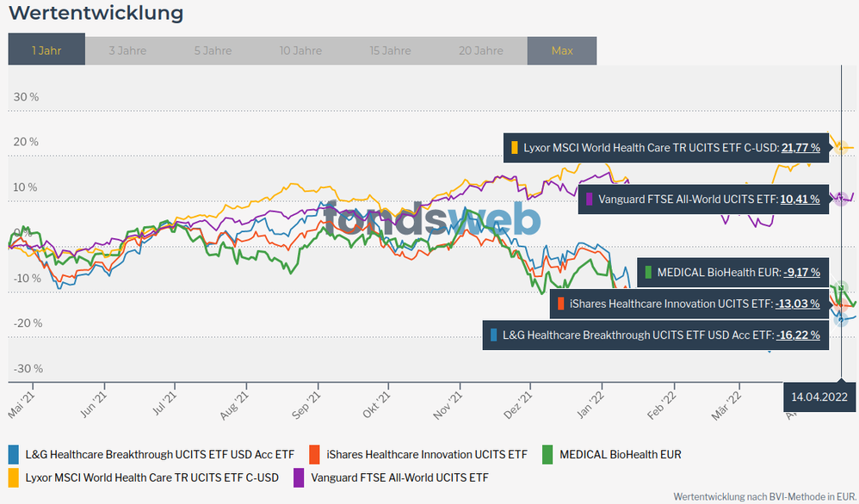Screen dimensions: 859x504
Task: Click the purple Vanguard FTSE All-World legend swatch
Action: [x=299, y=477]
